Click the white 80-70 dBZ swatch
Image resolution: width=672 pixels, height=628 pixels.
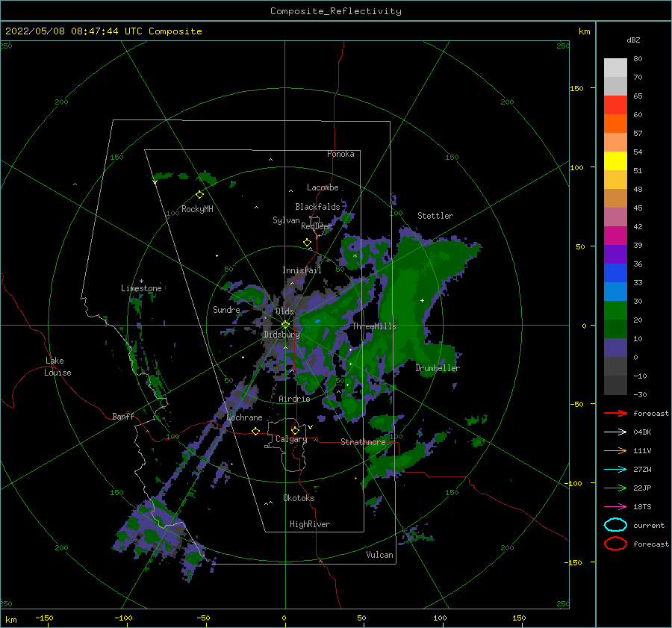click(615, 68)
